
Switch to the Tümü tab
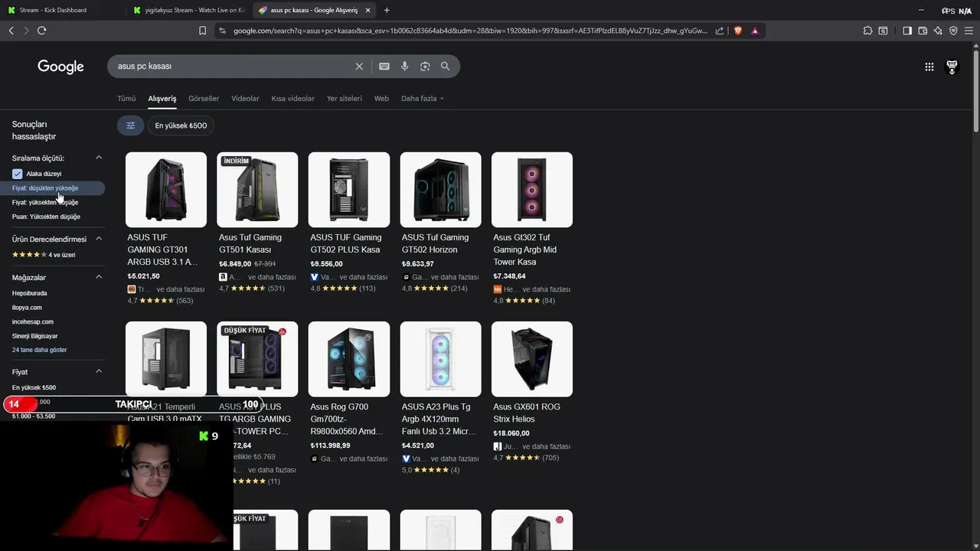pos(126,99)
